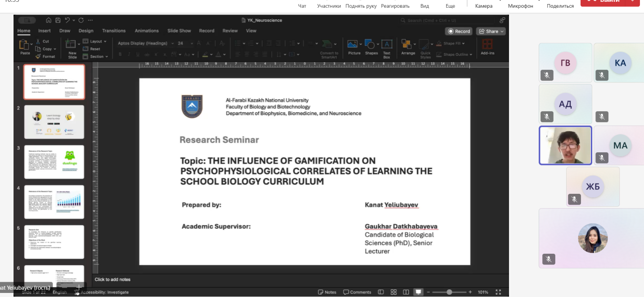Toggle the Comments pane
This screenshot has height=297, width=644.
tap(357, 292)
